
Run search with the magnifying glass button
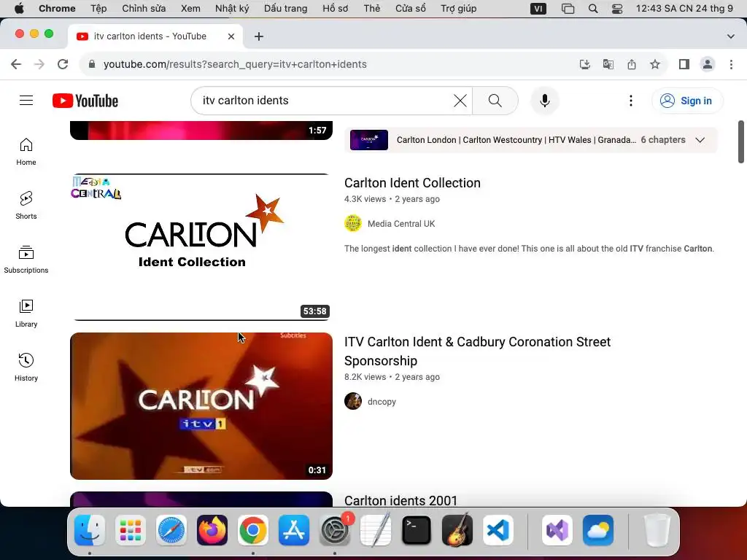click(495, 101)
